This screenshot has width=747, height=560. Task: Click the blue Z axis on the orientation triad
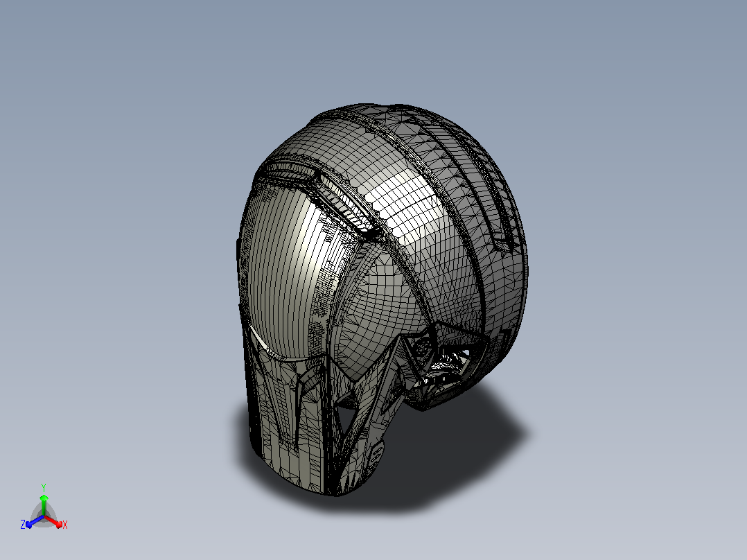[33, 522]
